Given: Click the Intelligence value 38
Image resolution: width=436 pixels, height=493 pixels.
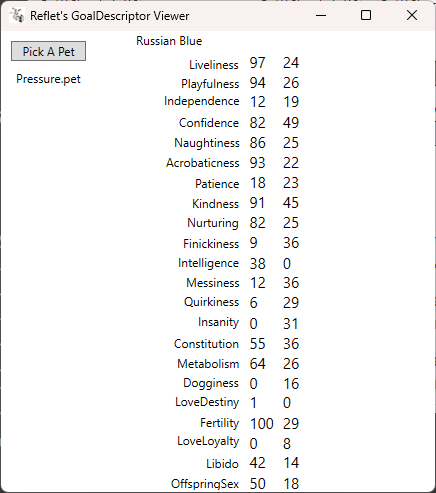Looking at the screenshot, I should pos(257,264).
